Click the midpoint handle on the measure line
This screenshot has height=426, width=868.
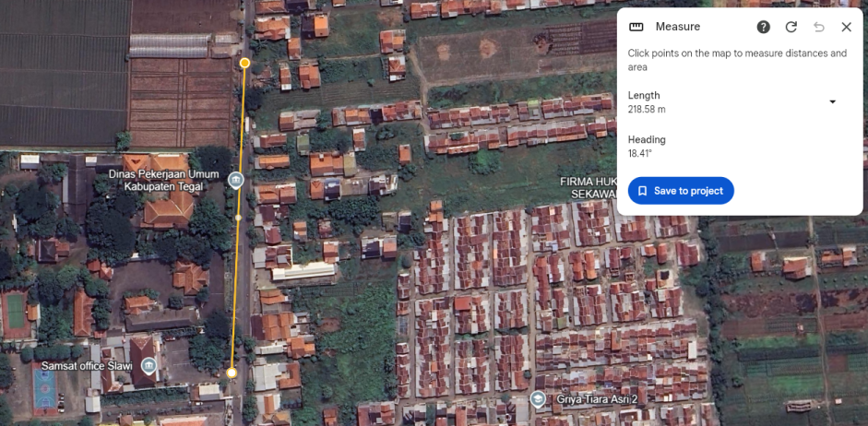pos(238,218)
